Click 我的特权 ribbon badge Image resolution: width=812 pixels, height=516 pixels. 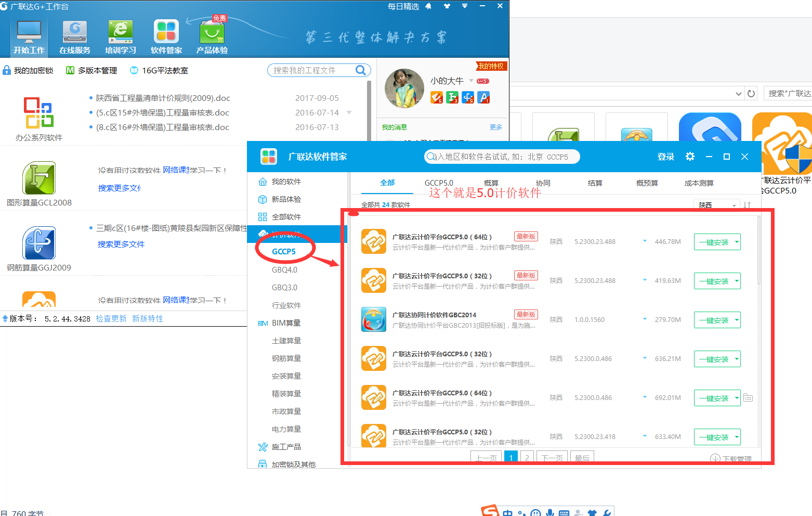[491, 66]
